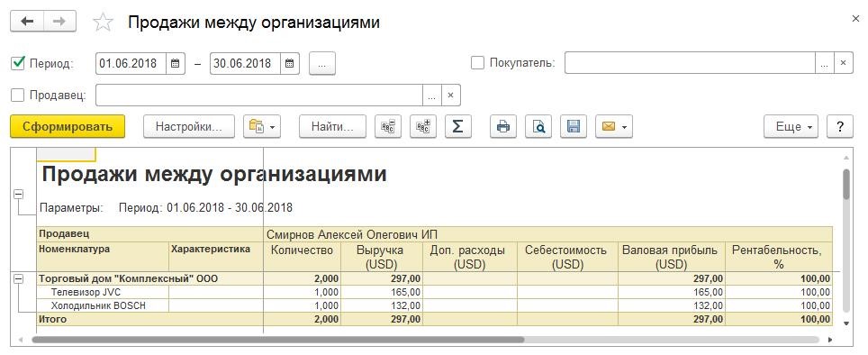Open calendar for end date 30.06.2018
Image resolution: width=868 pixels, height=355 pixels.
(x=290, y=63)
